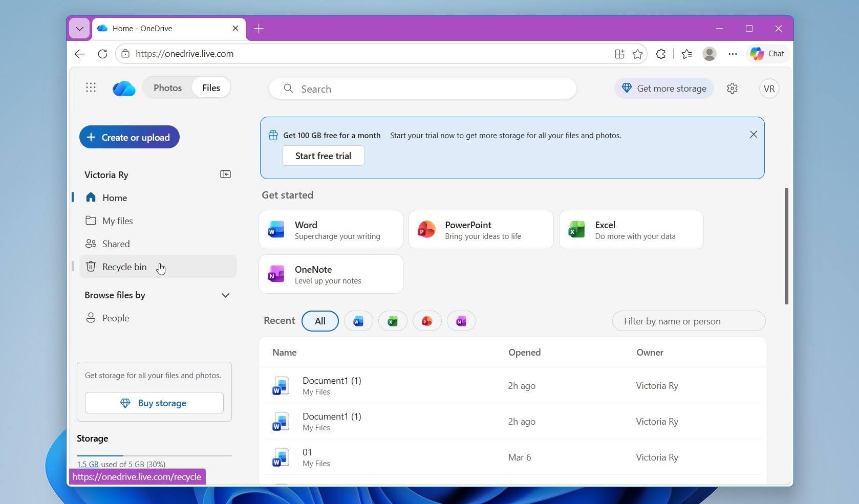This screenshot has width=859, height=504.
Task: Open the favorites list icon
Action: pos(686,54)
